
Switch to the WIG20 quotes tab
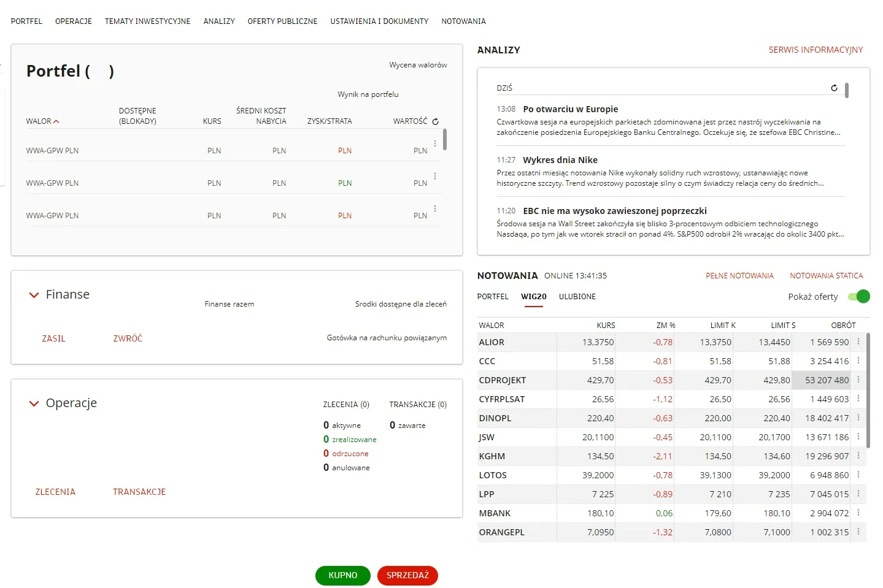534,297
